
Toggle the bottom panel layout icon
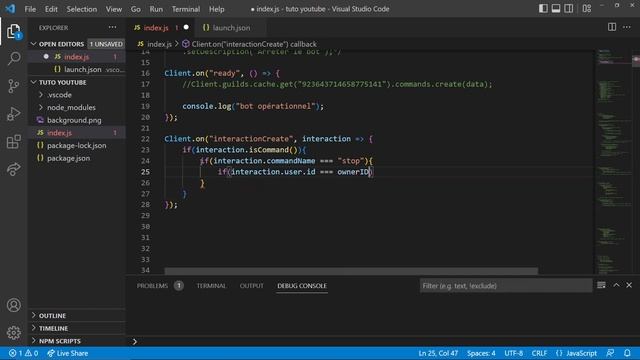(x=556, y=9)
